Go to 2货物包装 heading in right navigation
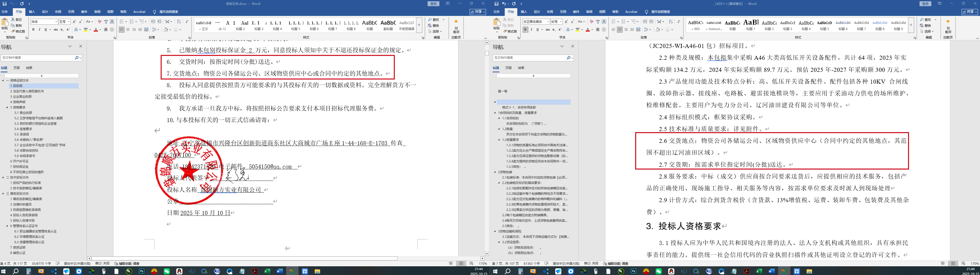This screenshot has width=980, height=275. pos(505,172)
